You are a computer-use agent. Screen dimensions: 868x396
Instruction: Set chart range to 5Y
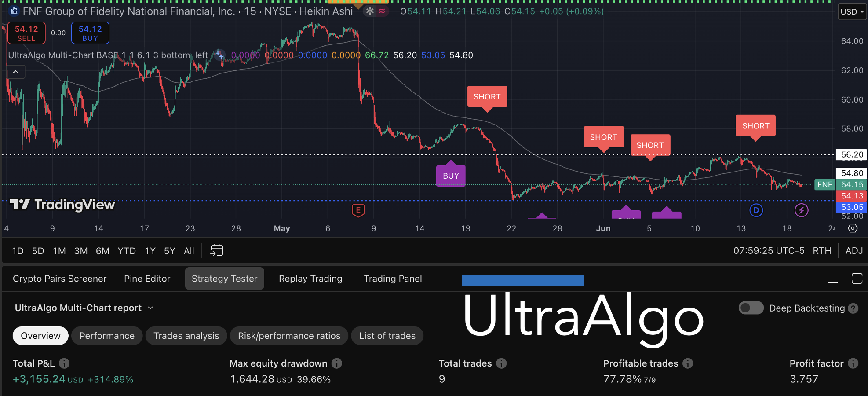pyautogui.click(x=170, y=251)
